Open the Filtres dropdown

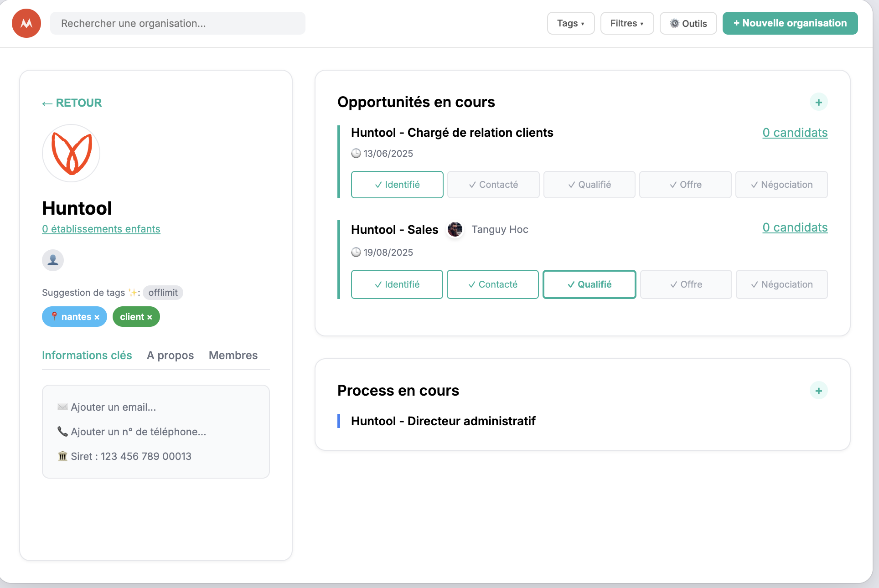coord(627,23)
